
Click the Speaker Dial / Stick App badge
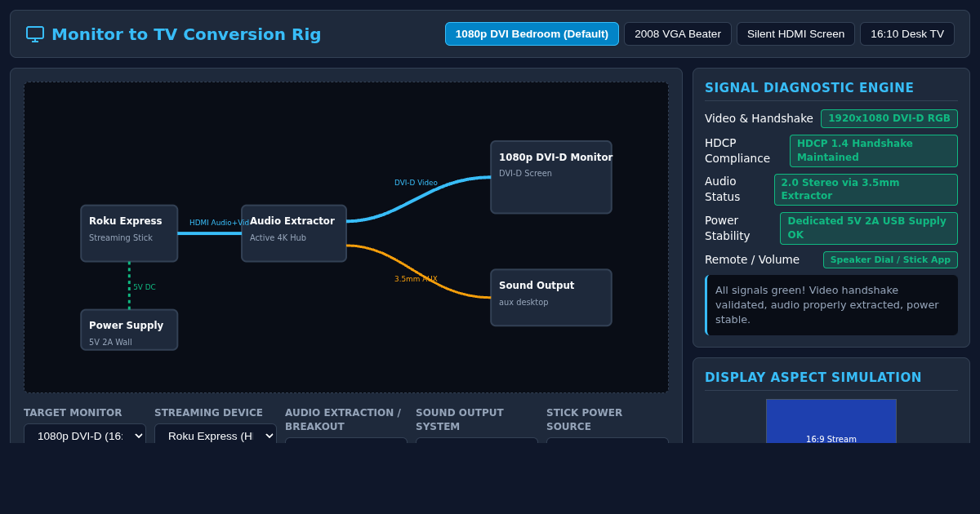(x=890, y=259)
